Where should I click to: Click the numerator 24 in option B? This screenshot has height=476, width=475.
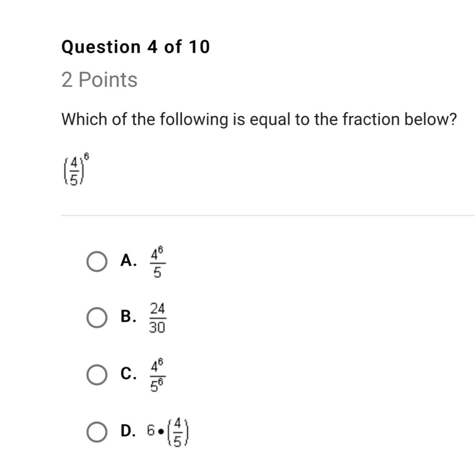(x=157, y=309)
